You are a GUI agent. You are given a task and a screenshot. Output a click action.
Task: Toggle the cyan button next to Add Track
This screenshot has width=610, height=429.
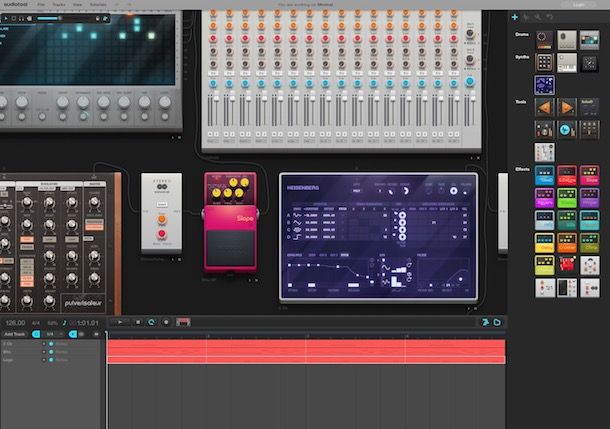[36, 334]
